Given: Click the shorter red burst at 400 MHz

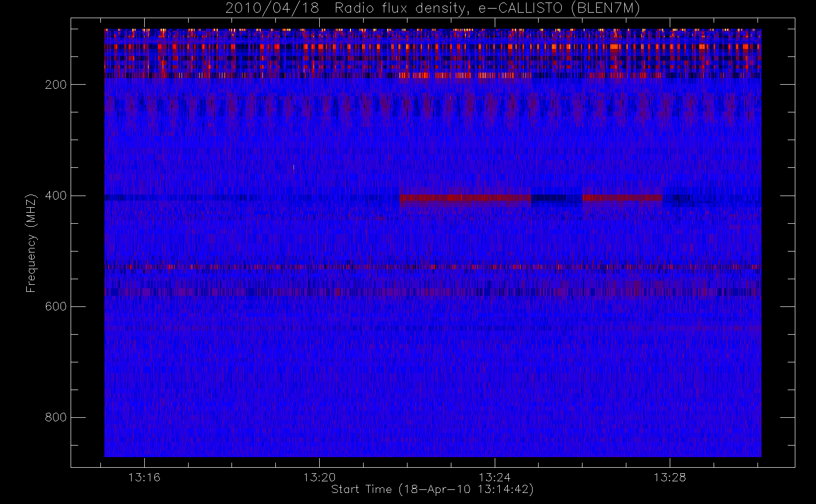Looking at the screenshot, I should tap(622, 198).
